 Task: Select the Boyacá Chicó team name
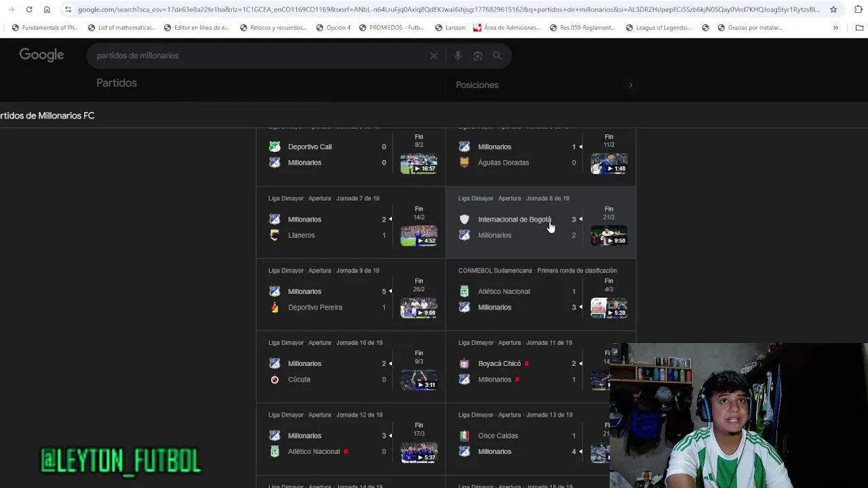coord(499,363)
